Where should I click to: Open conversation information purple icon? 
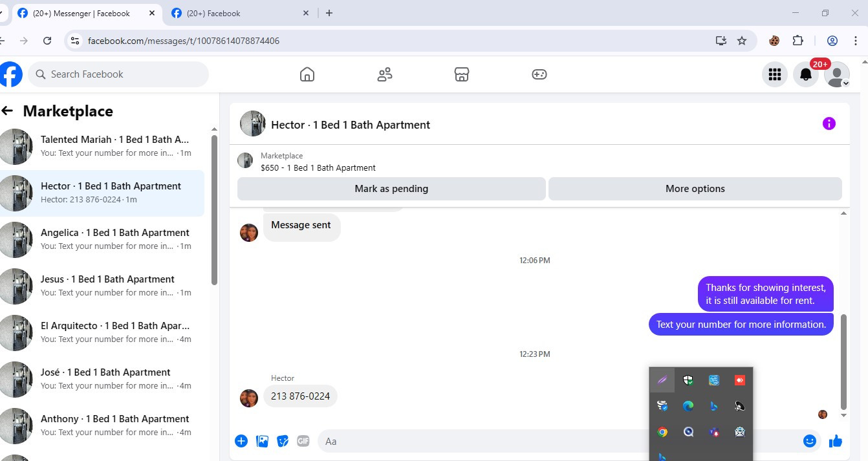829,123
